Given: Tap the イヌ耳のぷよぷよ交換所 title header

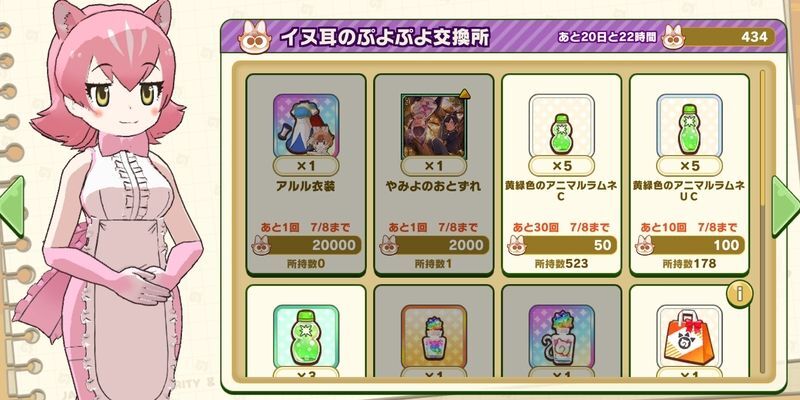Looking at the screenshot, I should click(385, 37).
